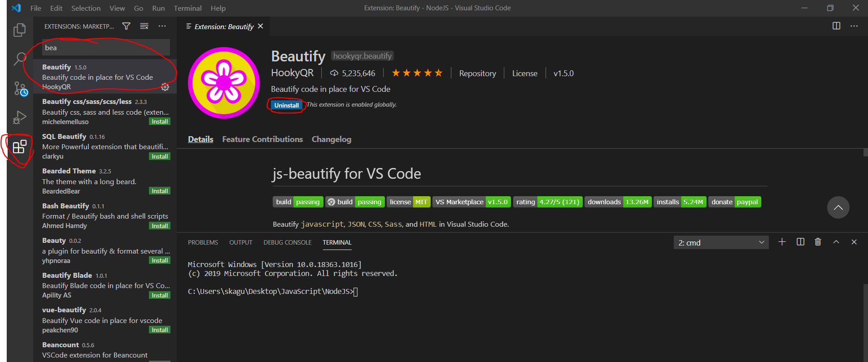Open the Go menu
This screenshot has height=362, width=868.
pyautogui.click(x=139, y=8)
